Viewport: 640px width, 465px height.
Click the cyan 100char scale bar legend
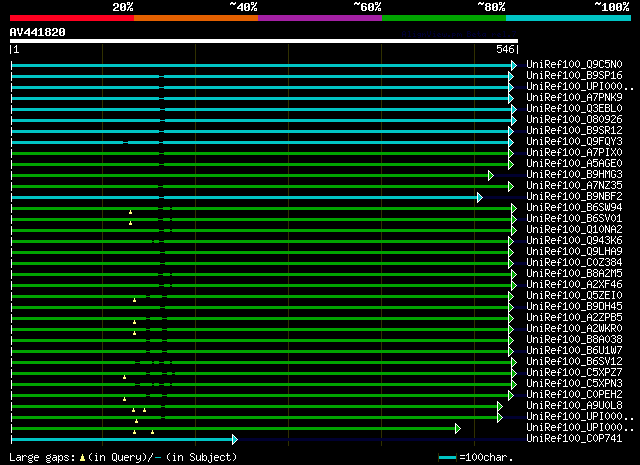click(x=447, y=458)
